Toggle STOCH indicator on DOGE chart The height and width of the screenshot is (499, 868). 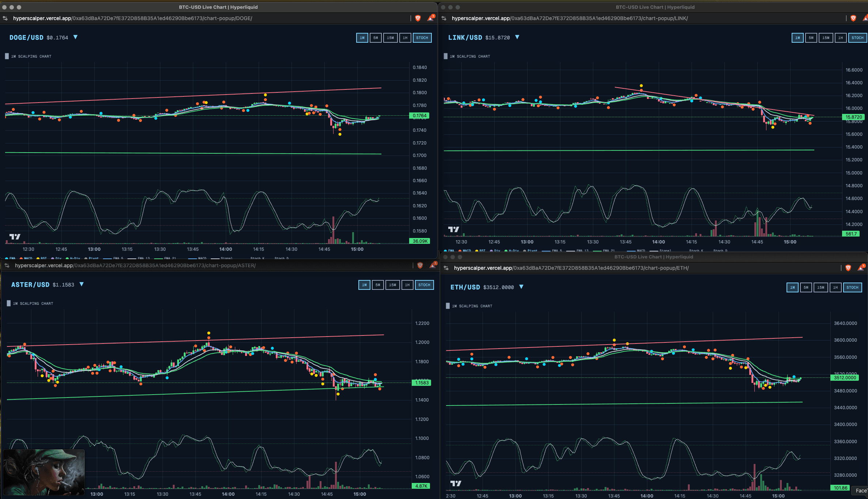tap(422, 38)
